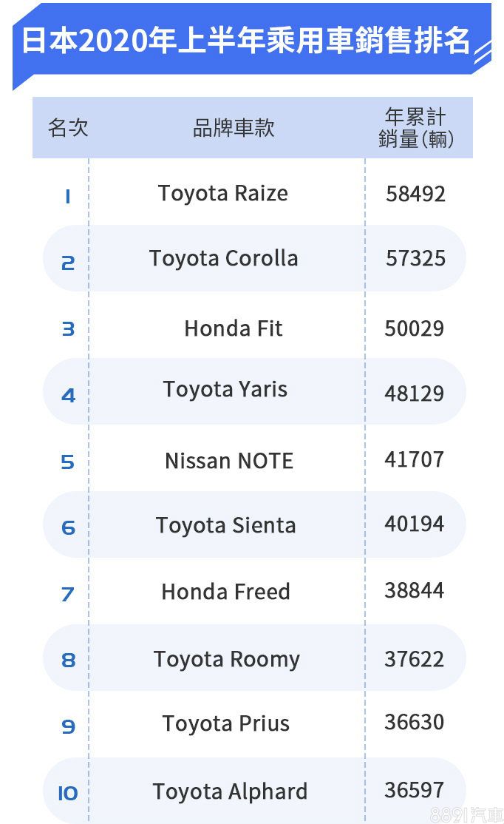
Task: Click the rank number 10
Action: tap(67, 794)
